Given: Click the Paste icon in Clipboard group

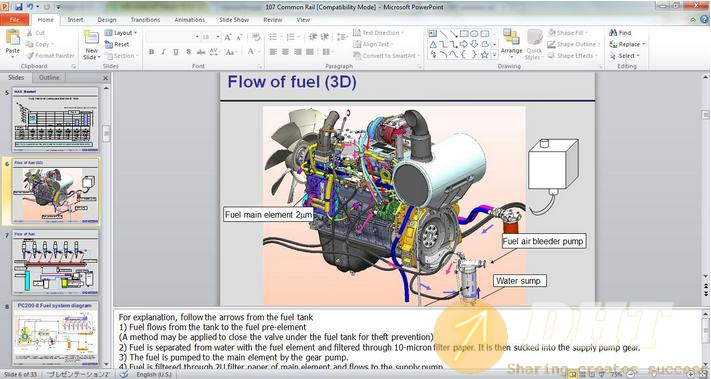Looking at the screenshot, I should point(13,38).
